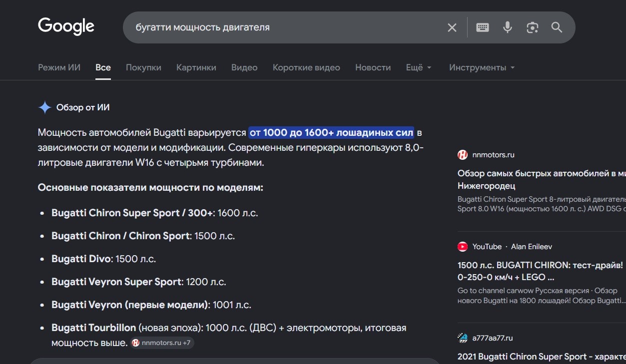Open the Короткие видео tab
Screen dimensions: 626x364
point(306,67)
